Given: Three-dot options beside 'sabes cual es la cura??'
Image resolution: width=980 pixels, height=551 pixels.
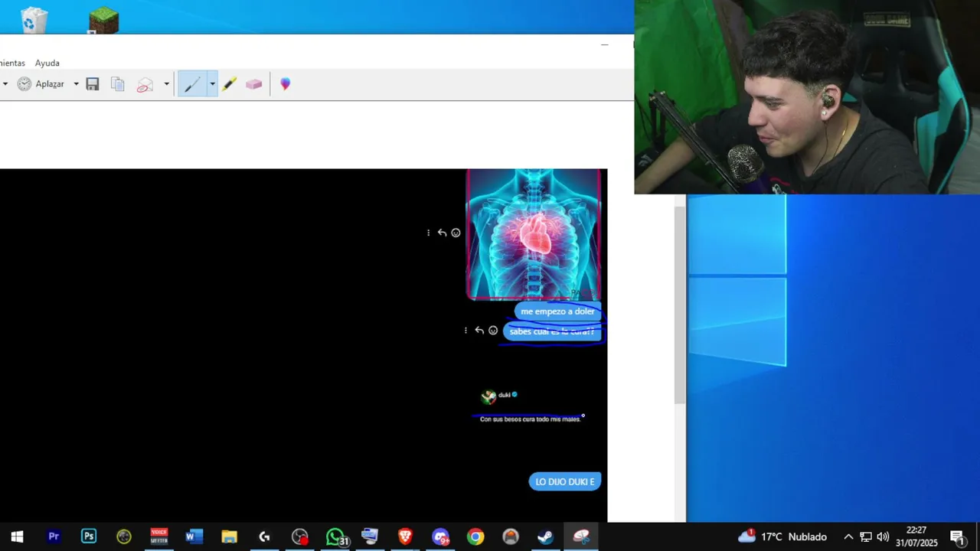Looking at the screenshot, I should [x=465, y=331].
